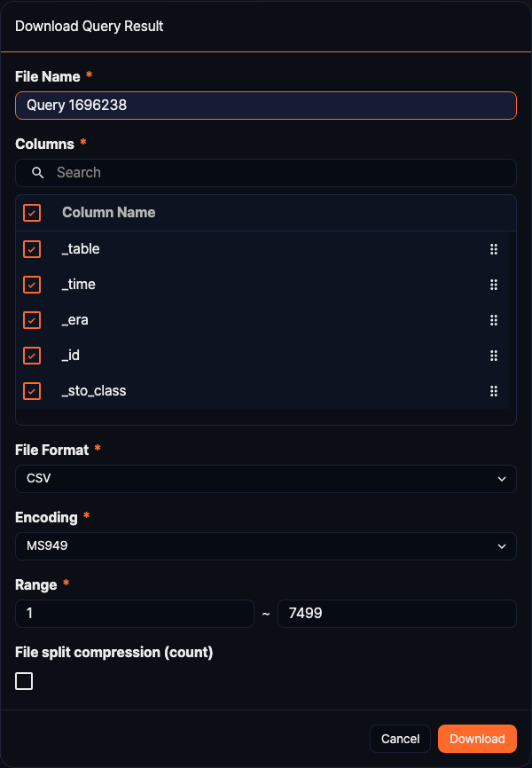Click the Cancel button
Screen dimensions: 532x768
[400, 738]
